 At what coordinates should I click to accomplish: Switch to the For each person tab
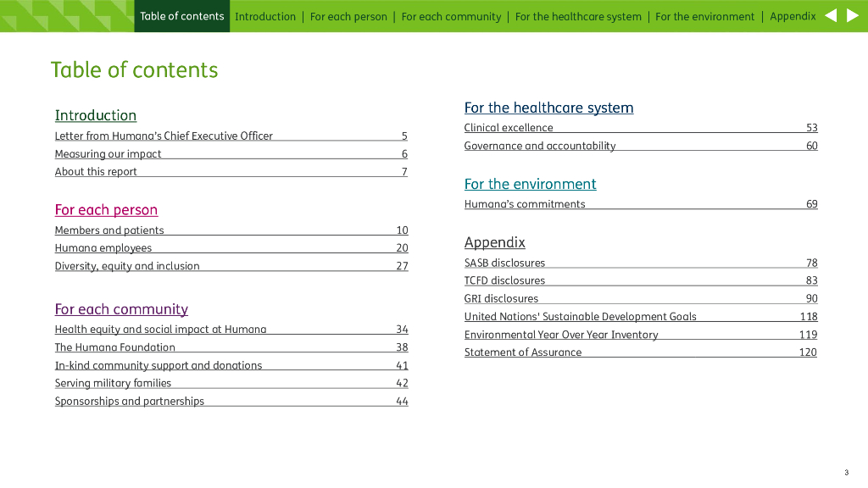tap(348, 16)
